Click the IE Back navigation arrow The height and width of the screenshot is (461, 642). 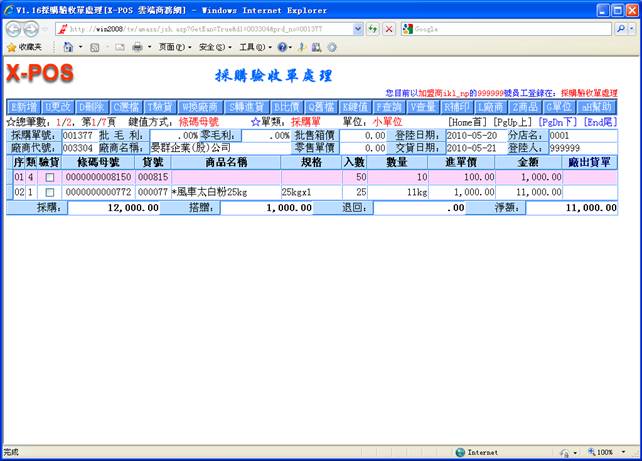click(15, 29)
